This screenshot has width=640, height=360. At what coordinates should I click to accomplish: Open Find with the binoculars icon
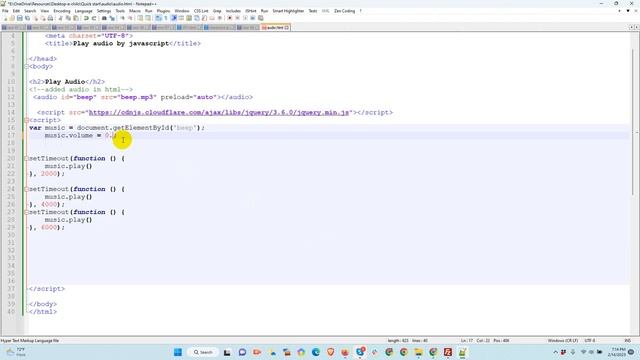pos(104,18)
